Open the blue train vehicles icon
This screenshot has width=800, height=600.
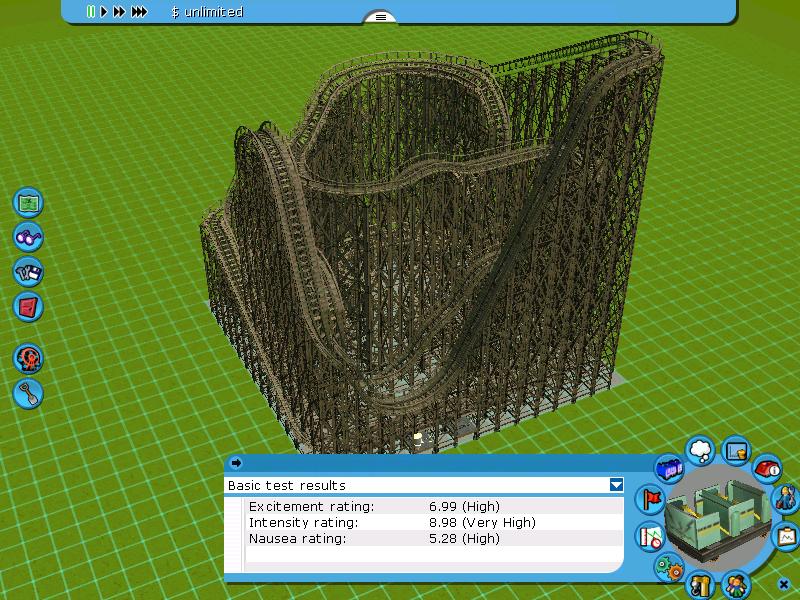coord(669,469)
